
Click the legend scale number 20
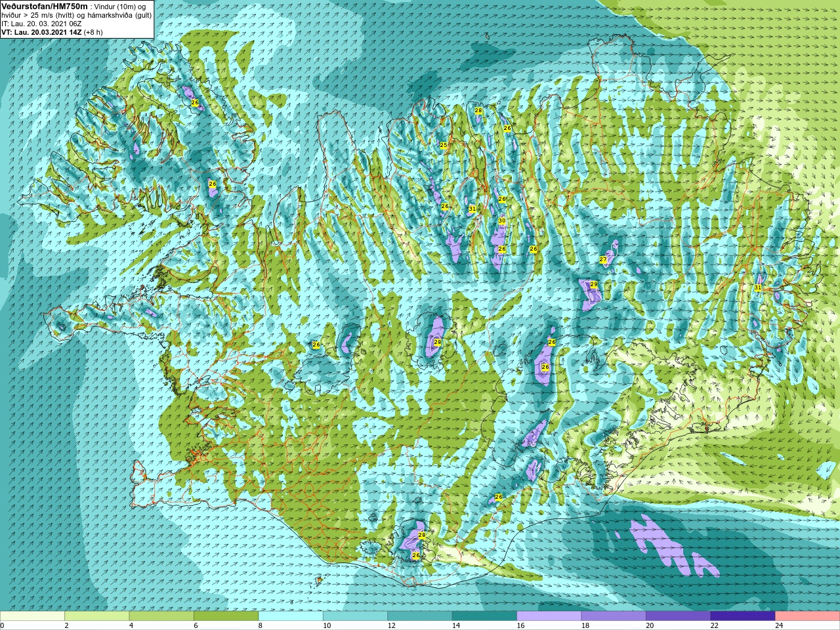click(650, 625)
